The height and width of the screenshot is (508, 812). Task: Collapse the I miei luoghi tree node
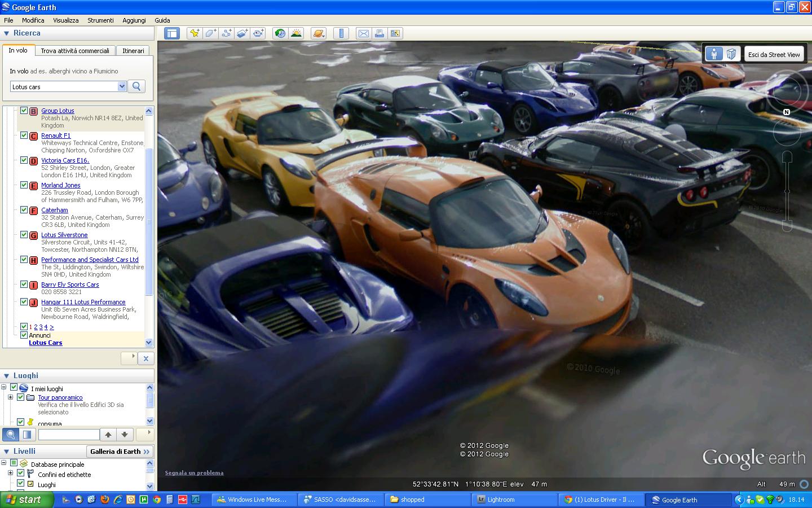pos(4,388)
